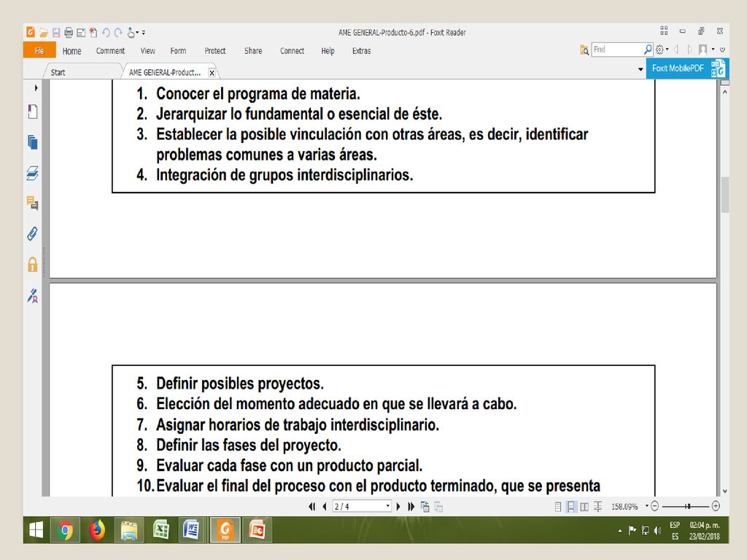Click the volume speaker tray icon
Image resolution: width=747 pixels, height=560 pixels.
point(658,530)
